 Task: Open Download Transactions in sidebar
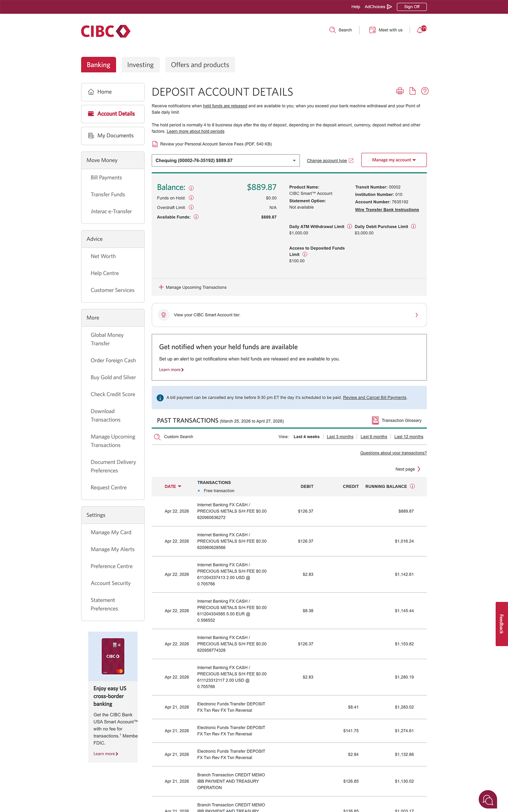pos(105,416)
